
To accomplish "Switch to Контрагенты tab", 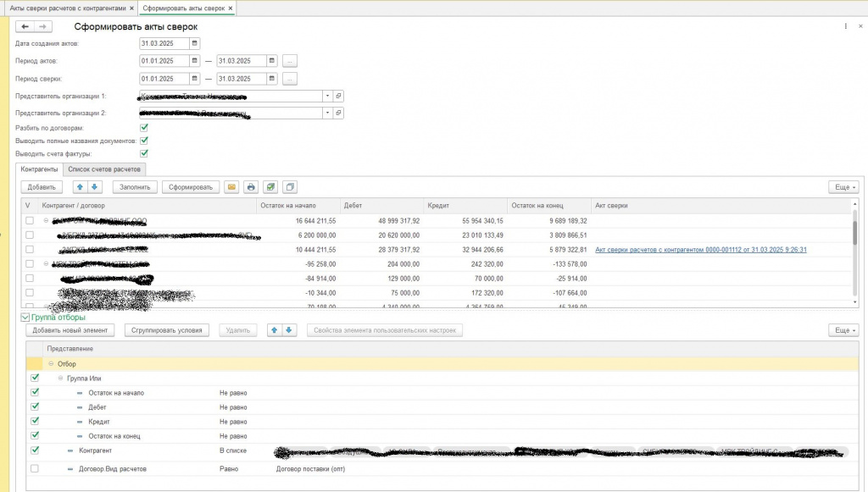I will (39, 169).
